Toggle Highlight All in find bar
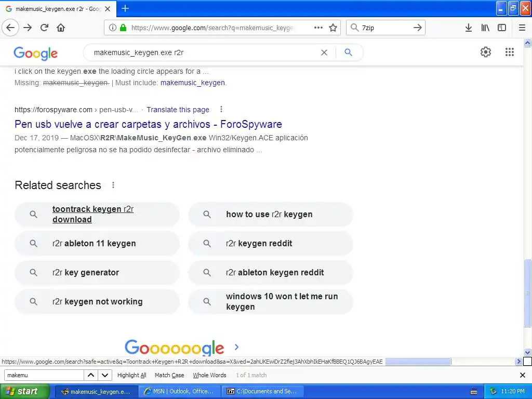 click(x=131, y=375)
